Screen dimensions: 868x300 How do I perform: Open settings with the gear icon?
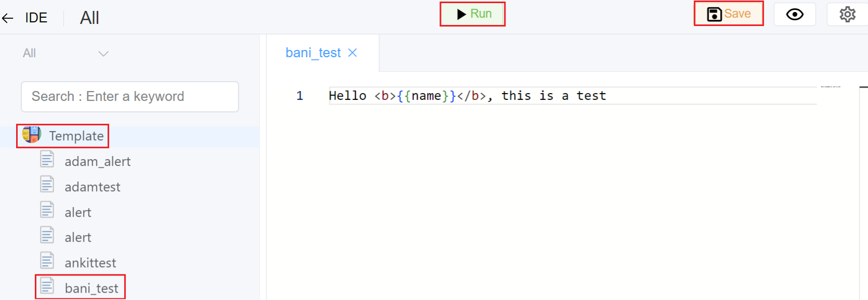click(847, 15)
